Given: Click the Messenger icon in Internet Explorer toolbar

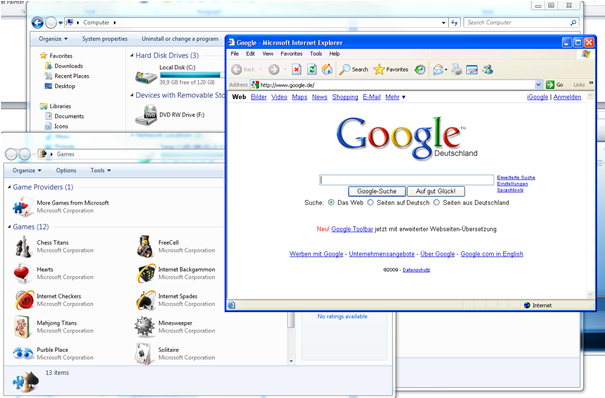Looking at the screenshot, I should [488, 69].
